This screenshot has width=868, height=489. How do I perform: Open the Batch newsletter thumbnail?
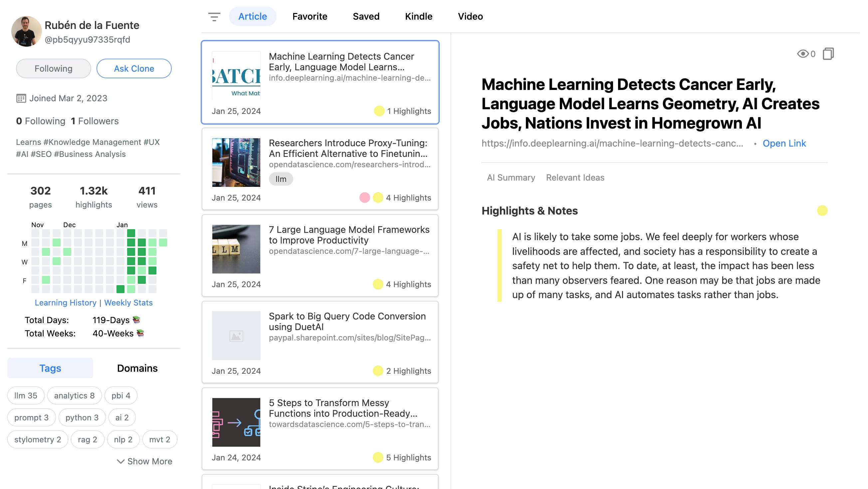[x=236, y=75]
